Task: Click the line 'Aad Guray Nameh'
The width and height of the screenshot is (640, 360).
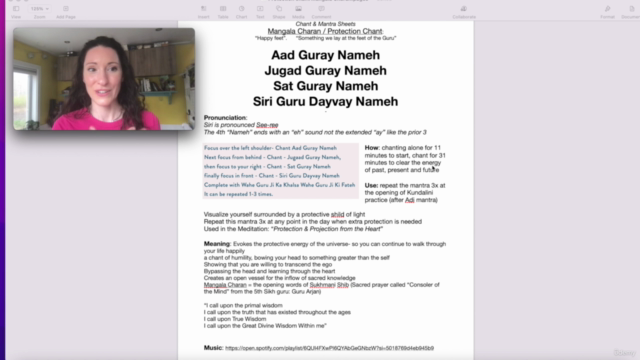Action: pyautogui.click(x=325, y=55)
